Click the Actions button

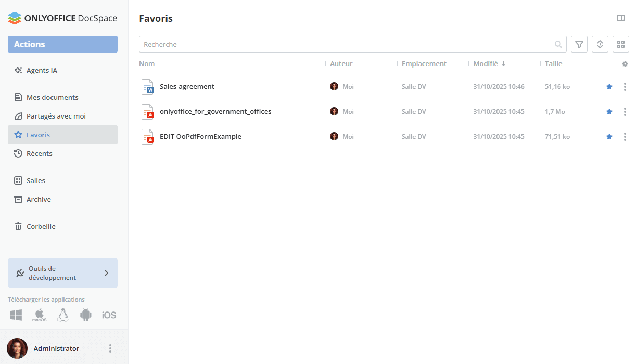click(x=62, y=44)
